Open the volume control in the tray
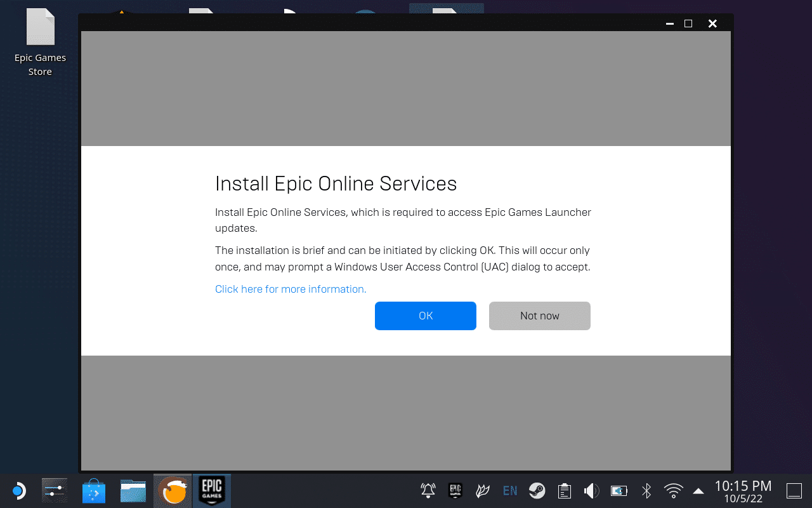 (x=591, y=491)
